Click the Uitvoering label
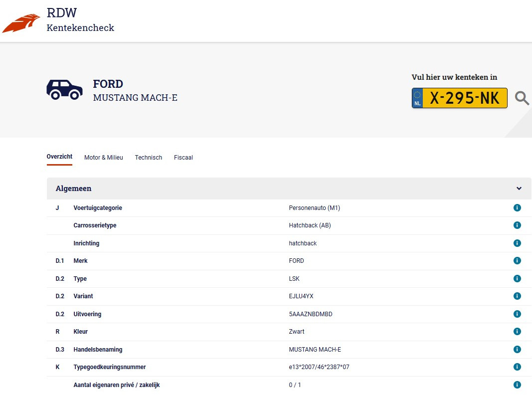 click(87, 314)
